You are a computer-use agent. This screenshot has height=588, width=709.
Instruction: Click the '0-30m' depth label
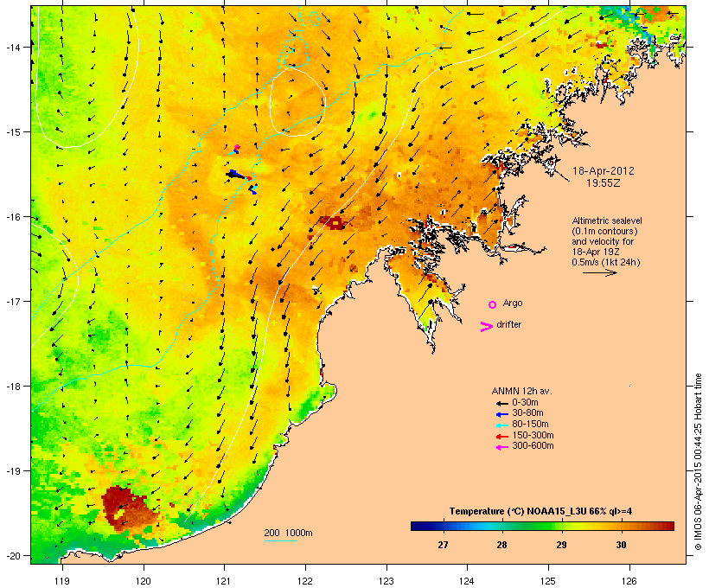coord(525,403)
